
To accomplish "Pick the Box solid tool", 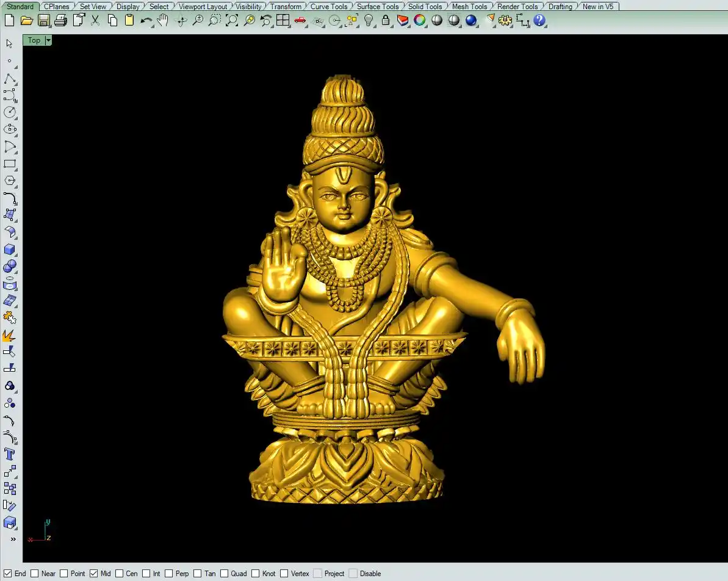I will coord(10,249).
